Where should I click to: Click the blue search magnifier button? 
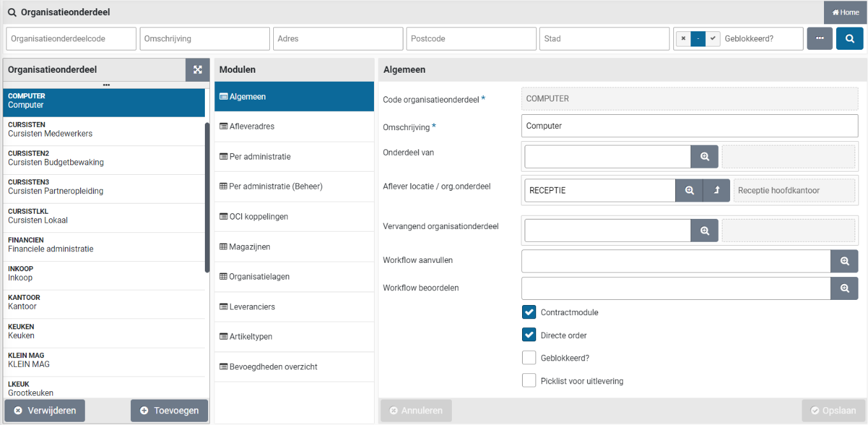pyautogui.click(x=849, y=38)
